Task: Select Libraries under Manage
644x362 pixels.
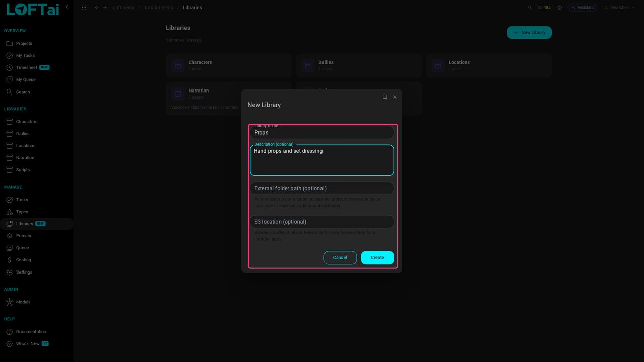Action: [x=37, y=224]
